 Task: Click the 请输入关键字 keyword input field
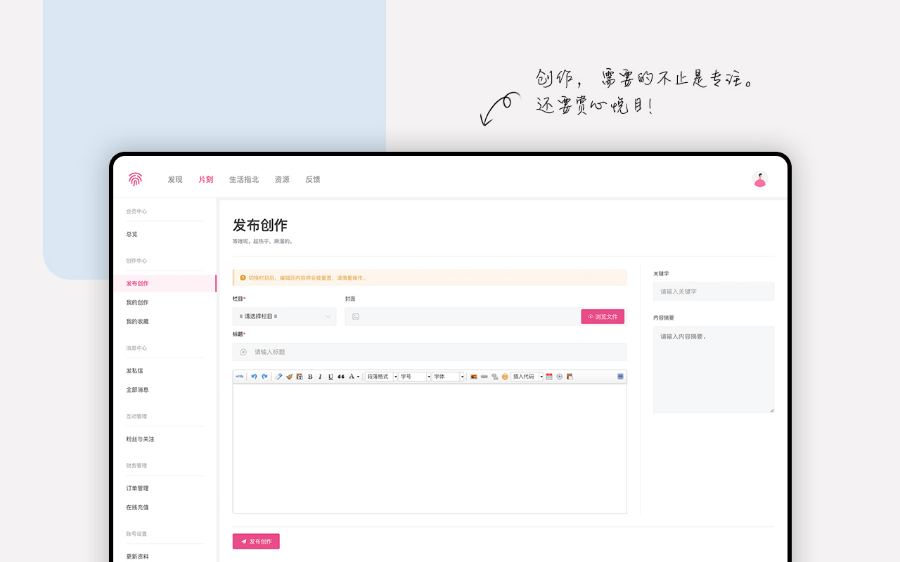pyautogui.click(x=713, y=291)
